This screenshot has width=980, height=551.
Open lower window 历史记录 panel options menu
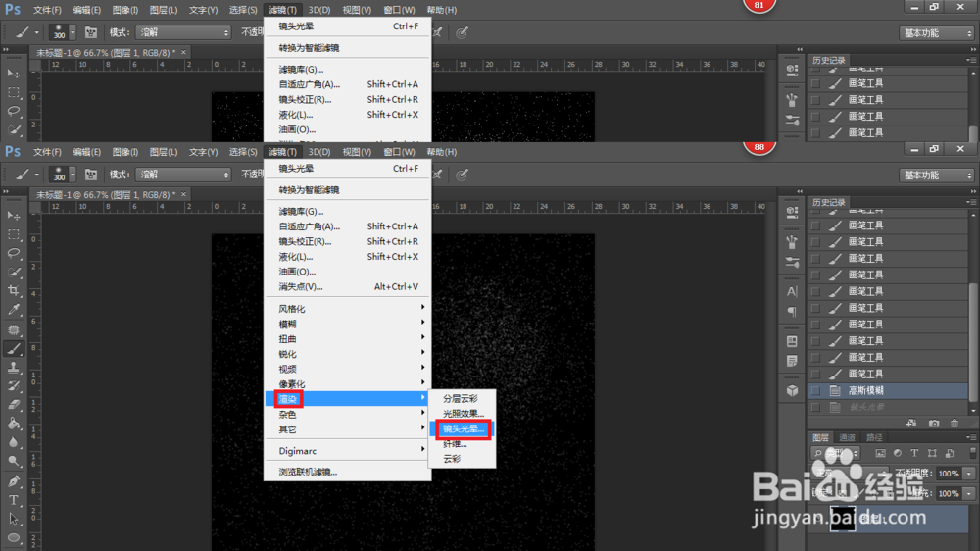970,202
